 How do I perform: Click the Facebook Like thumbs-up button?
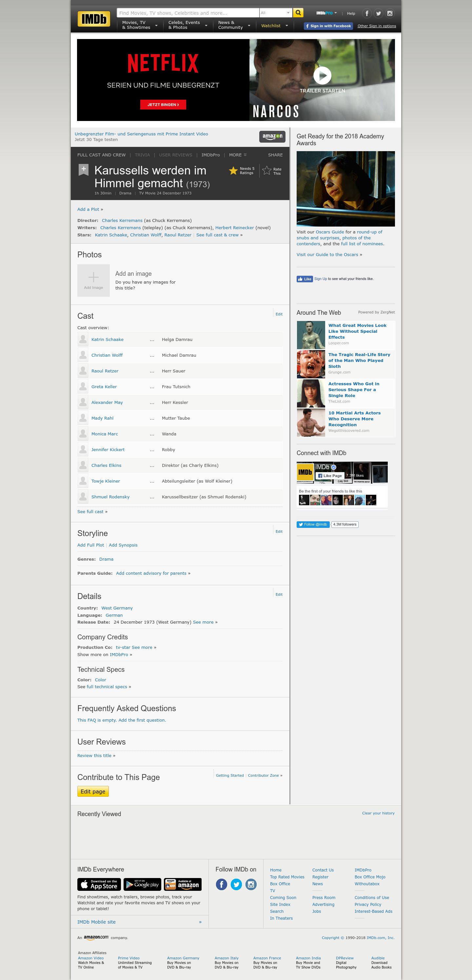coord(305,279)
